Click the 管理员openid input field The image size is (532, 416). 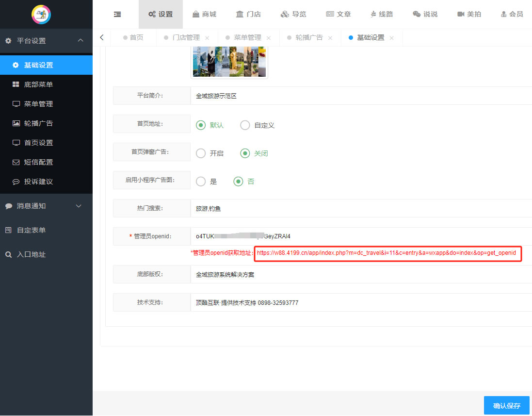tap(361, 236)
